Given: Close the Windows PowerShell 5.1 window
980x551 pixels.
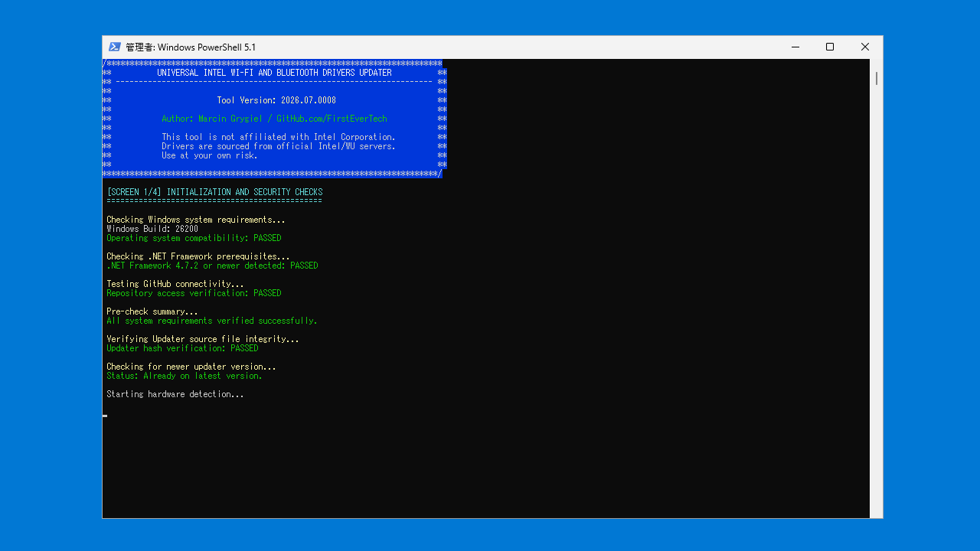Looking at the screenshot, I should tap(865, 47).
